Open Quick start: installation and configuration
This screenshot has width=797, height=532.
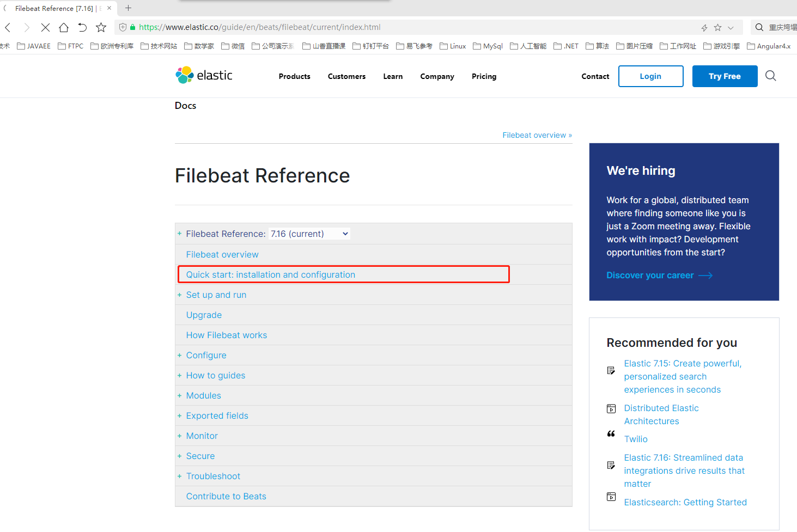[270, 274]
